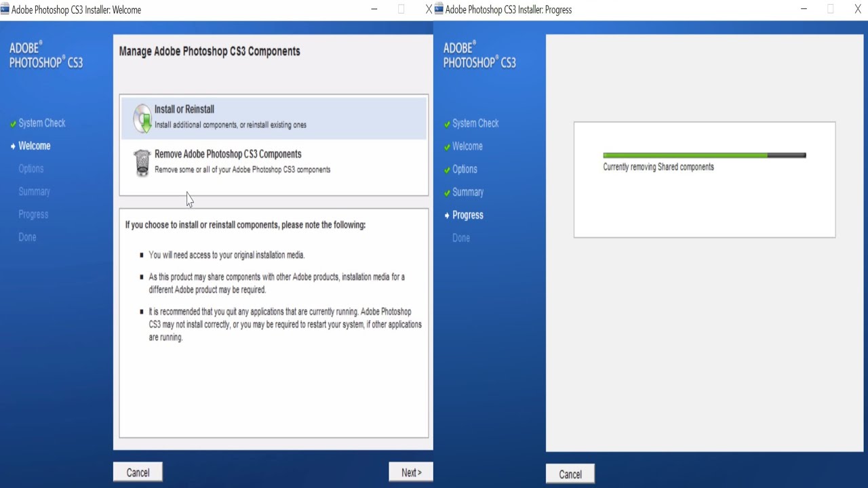Click completed Summary step in Progress window
Screen dimensions: 868x488
[468, 192]
